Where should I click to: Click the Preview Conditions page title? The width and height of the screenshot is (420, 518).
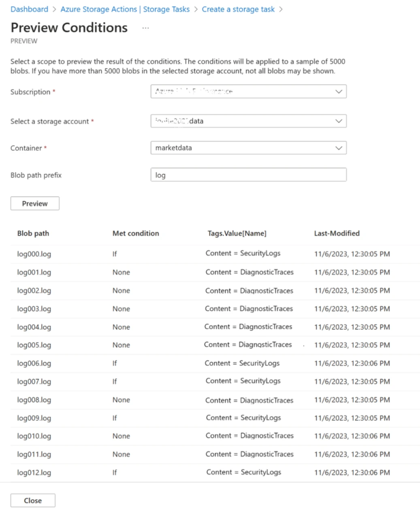coord(68,28)
